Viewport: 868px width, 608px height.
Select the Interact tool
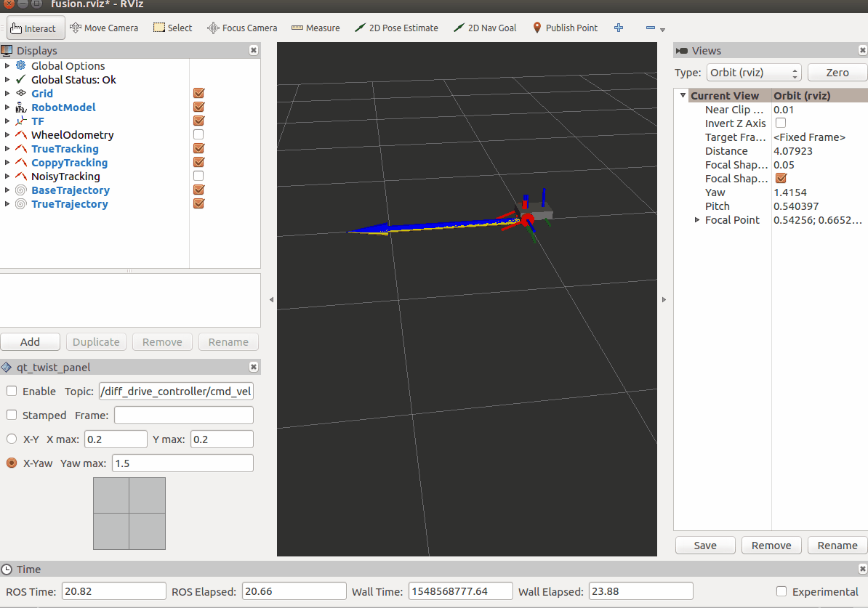[x=33, y=28]
